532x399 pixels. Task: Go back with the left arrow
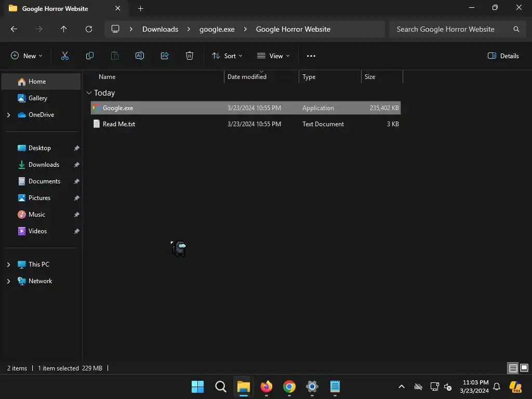click(14, 29)
